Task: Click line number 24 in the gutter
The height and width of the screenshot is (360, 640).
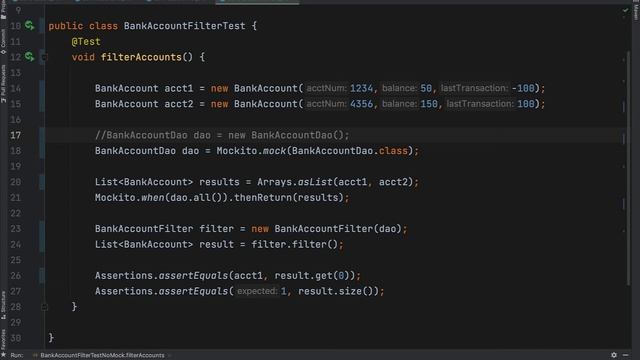Action: click(x=16, y=244)
